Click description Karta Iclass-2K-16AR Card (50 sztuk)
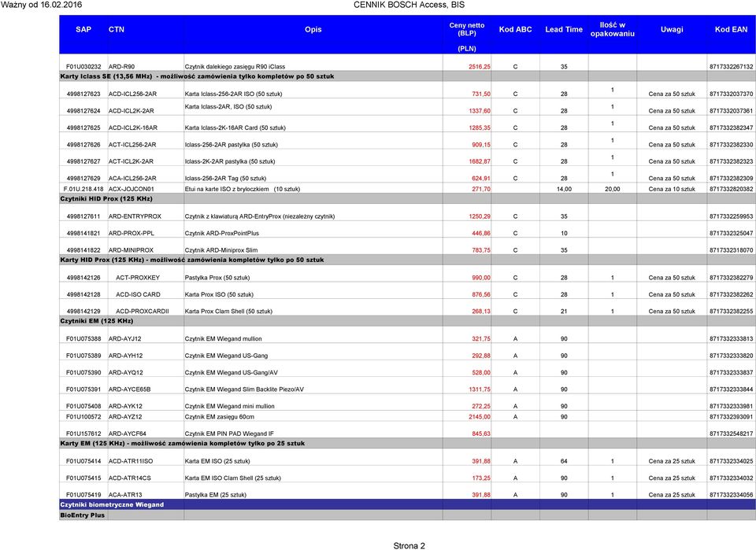756x550 pixels. coord(235,127)
